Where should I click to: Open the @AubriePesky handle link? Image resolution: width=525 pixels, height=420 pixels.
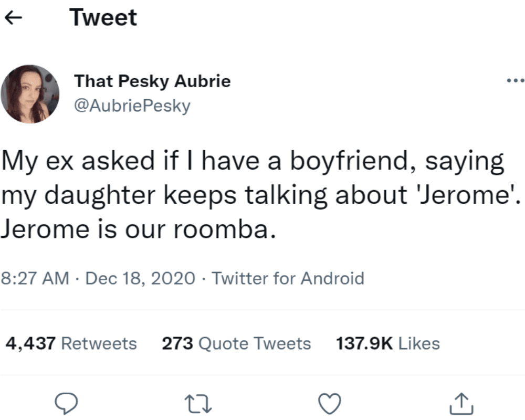pyautogui.click(x=132, y=106)
